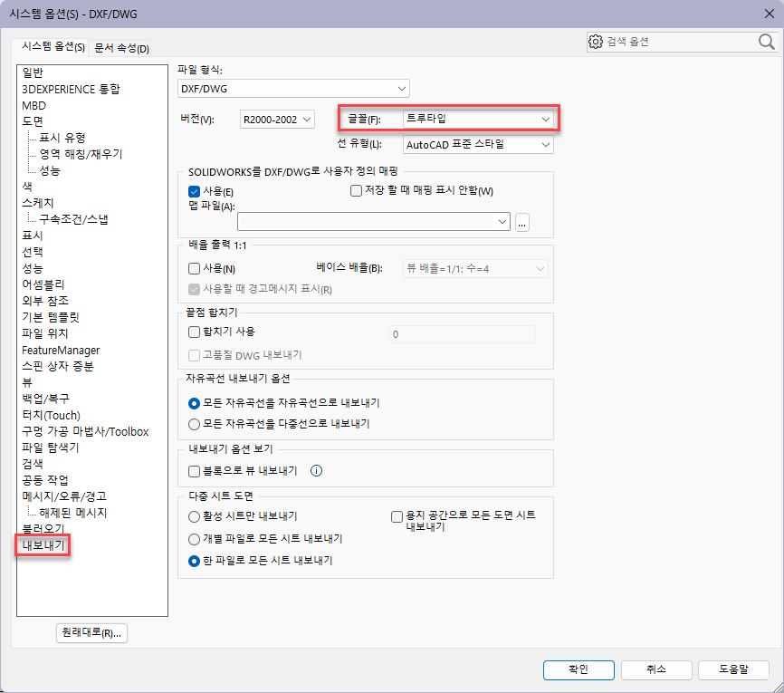Click the 확인 button
784x693 pixels.
tap(578, 669)
